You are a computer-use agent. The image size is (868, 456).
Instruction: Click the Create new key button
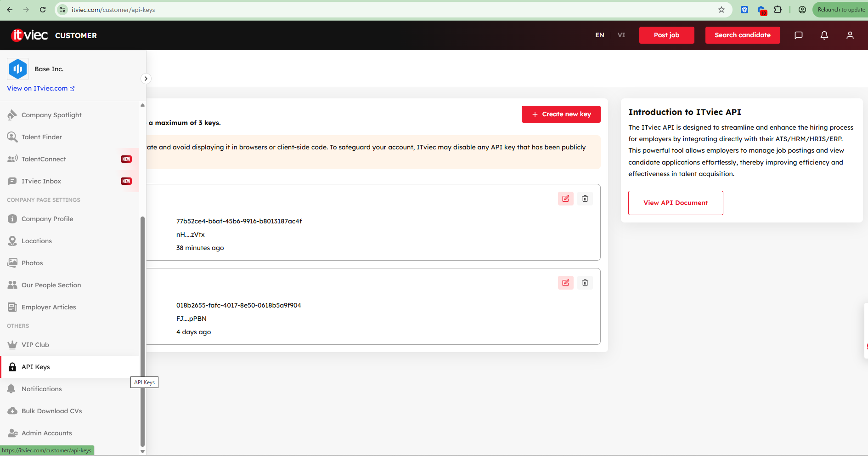561,114
